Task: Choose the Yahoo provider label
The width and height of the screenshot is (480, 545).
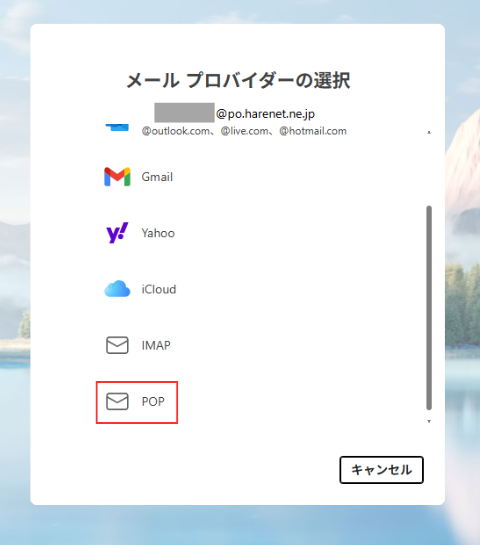Action: 158,233
